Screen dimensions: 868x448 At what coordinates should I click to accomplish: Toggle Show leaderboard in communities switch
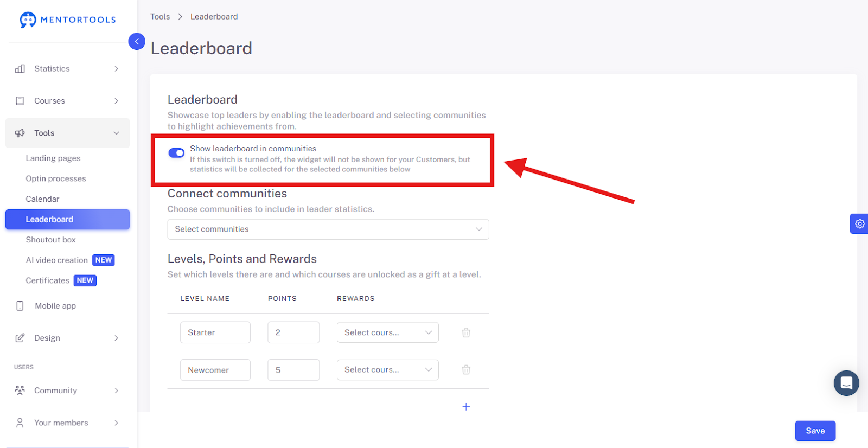[176, 153]
